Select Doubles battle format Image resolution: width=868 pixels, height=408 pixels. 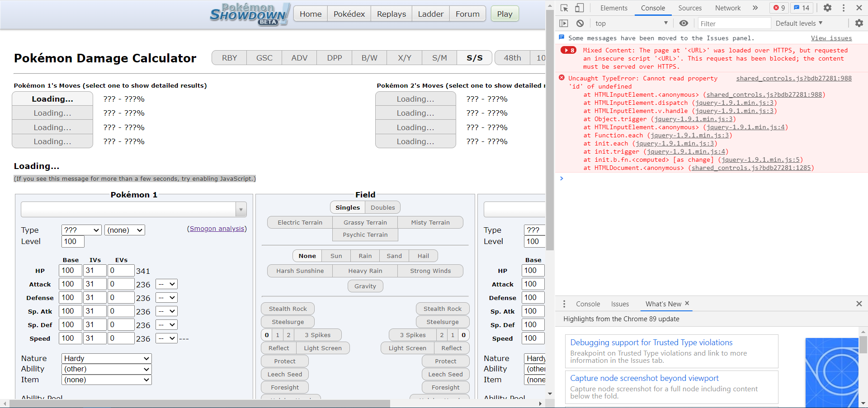point(383,207)
